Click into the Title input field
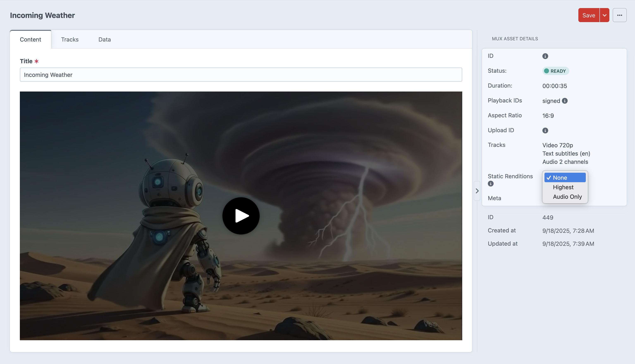The height and width of the screenshot is (364, 635). point(241,75)
